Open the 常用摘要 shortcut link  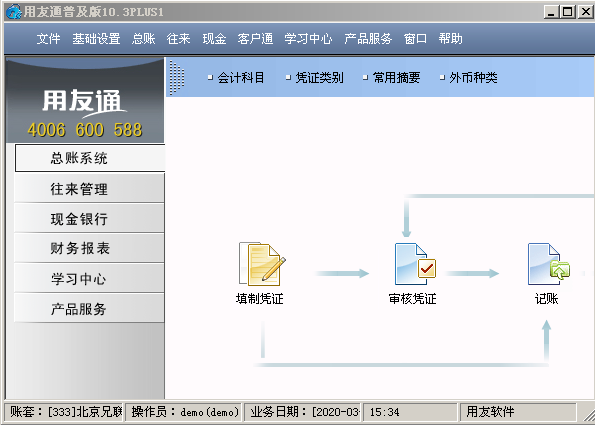point(392,78)
